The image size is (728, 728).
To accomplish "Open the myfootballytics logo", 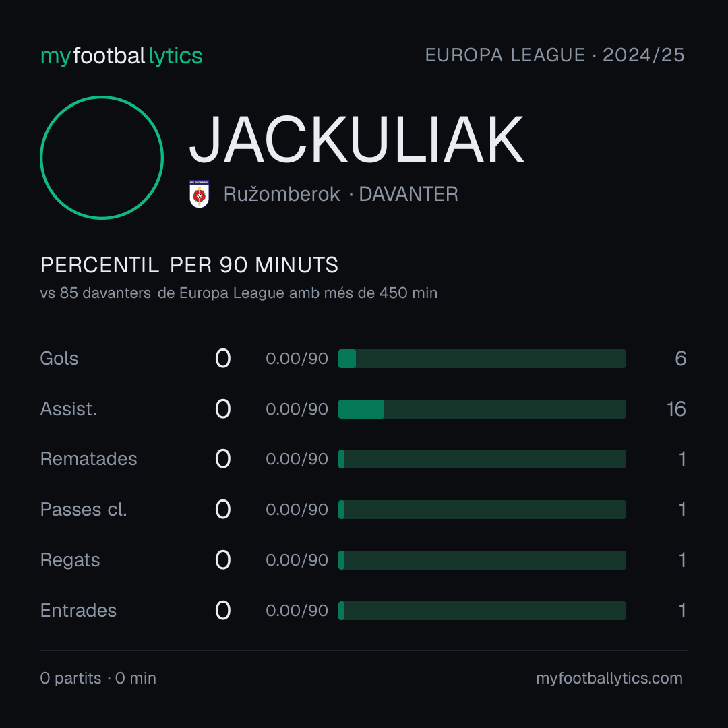I will (121, 56).
